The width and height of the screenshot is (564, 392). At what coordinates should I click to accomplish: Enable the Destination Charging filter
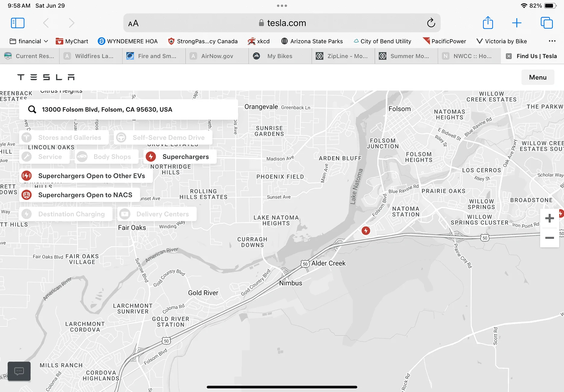tap(66, 214)
